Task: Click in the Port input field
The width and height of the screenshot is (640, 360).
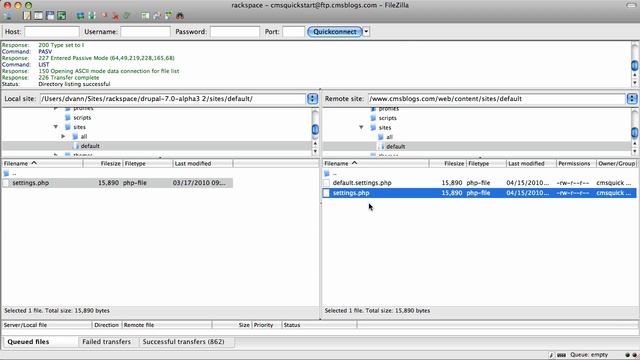Action: click(293, 31)
